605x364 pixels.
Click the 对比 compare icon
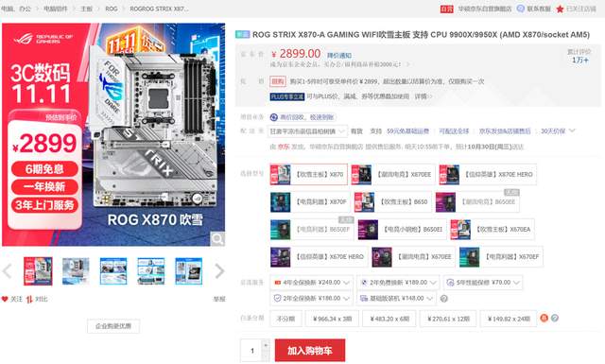29,299
